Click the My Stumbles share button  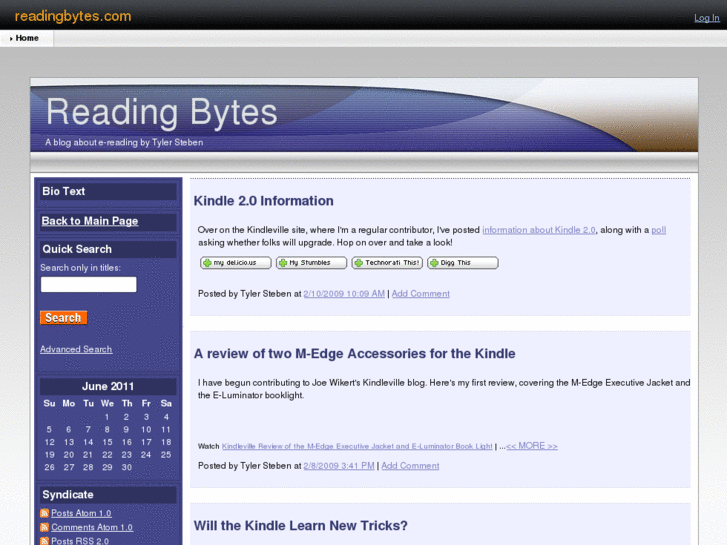click(311, 263)
